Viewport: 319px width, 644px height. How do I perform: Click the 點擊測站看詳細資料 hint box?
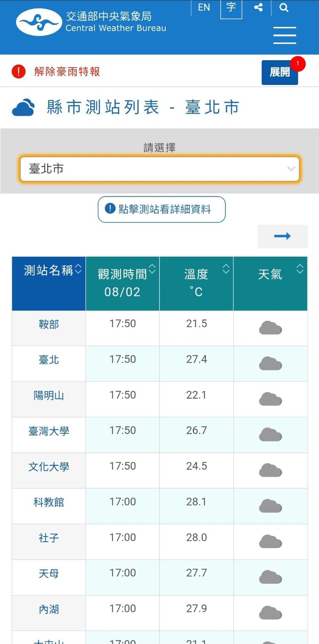(x=162, y=209)
